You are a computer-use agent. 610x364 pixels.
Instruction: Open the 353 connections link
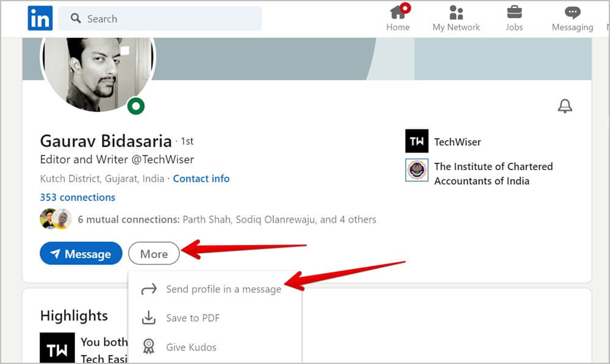(x=77, y=197)
